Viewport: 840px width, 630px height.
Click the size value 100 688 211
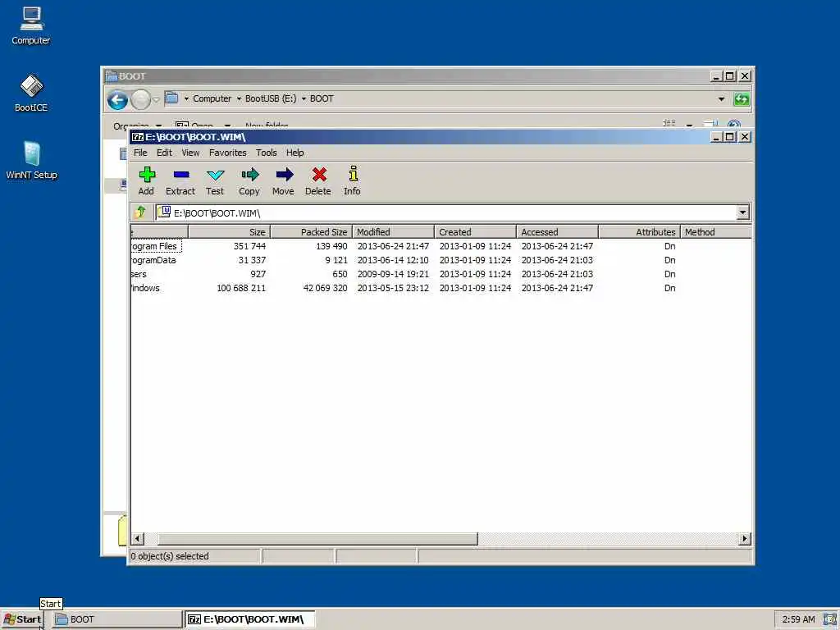coord(241,288)
